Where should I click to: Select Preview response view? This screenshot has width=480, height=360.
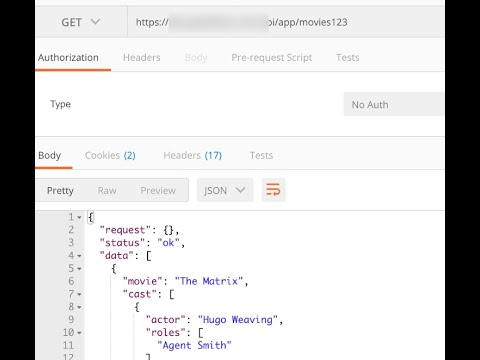click(158, 191)
